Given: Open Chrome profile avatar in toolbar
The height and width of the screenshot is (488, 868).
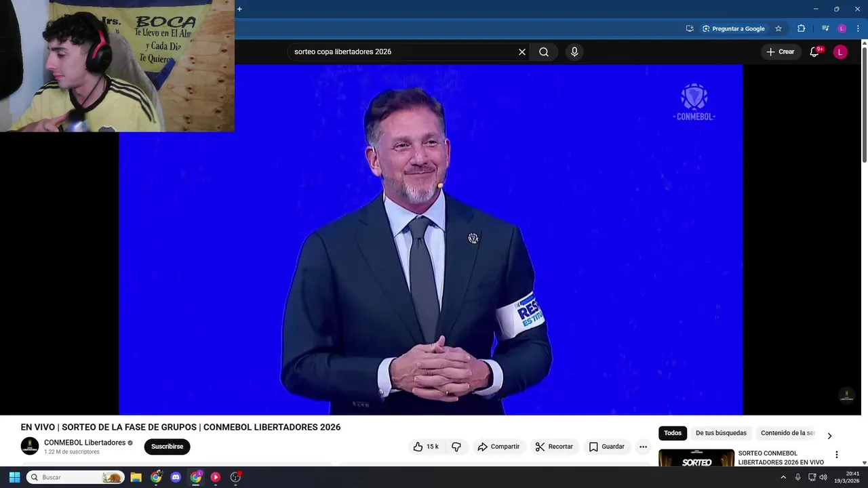Looking at the screenshot, I should click(x=842, y=28).
